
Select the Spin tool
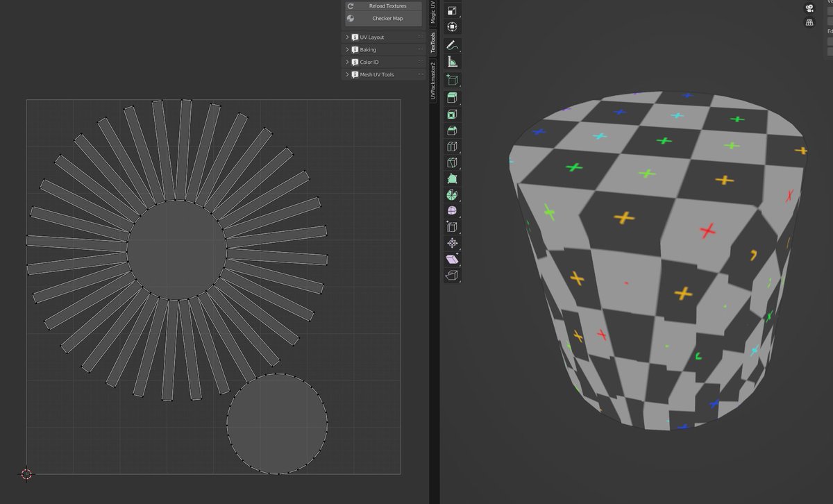[453, 195]
